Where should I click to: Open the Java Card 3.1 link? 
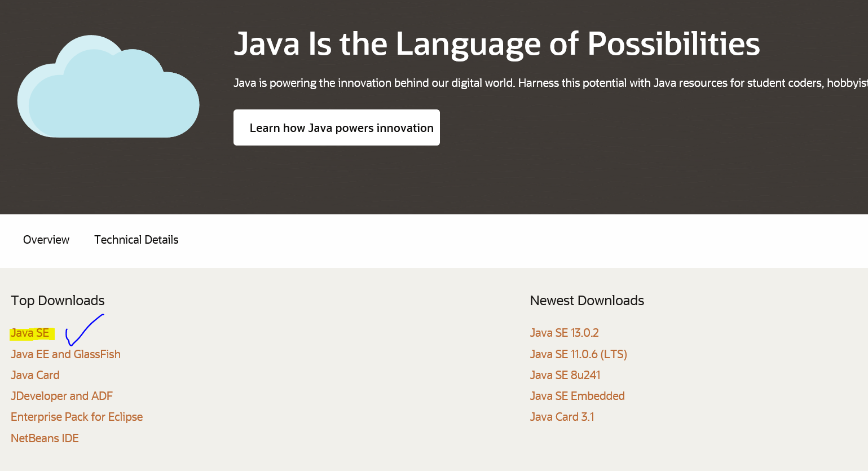[562, 417]
